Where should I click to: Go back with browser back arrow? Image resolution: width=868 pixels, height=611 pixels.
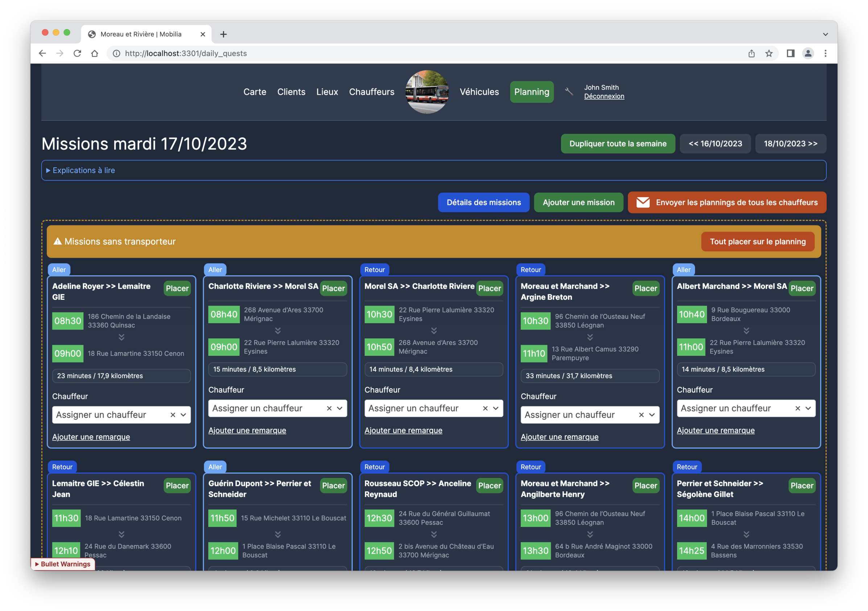click(x=42, y=53)
